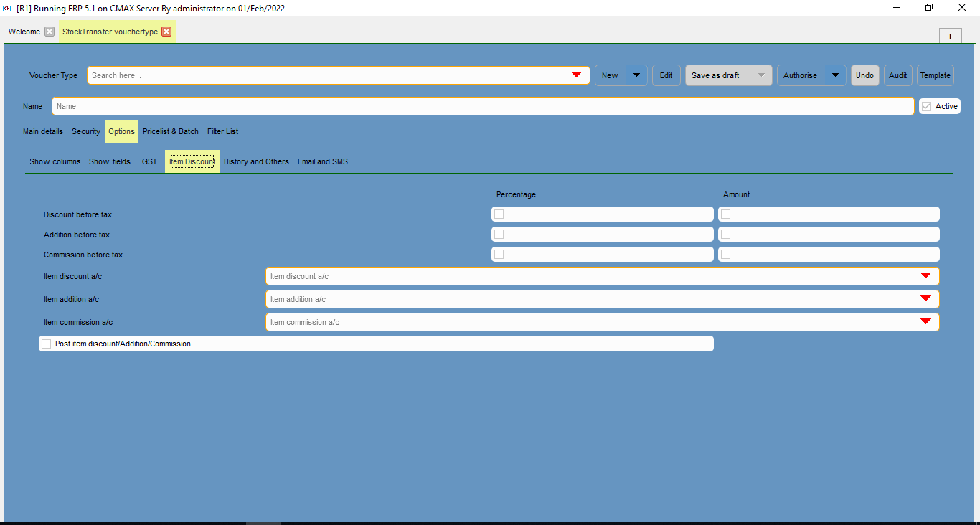980x525 pixels.
Task: Check Amount for Addition before tax
Action: (725, 234)
